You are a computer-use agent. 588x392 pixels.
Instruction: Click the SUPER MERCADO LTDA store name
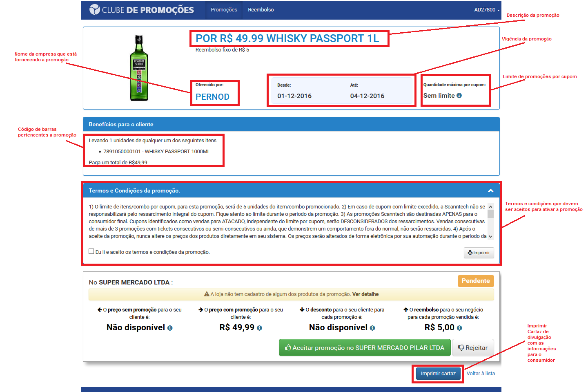[x=134, y=282]
